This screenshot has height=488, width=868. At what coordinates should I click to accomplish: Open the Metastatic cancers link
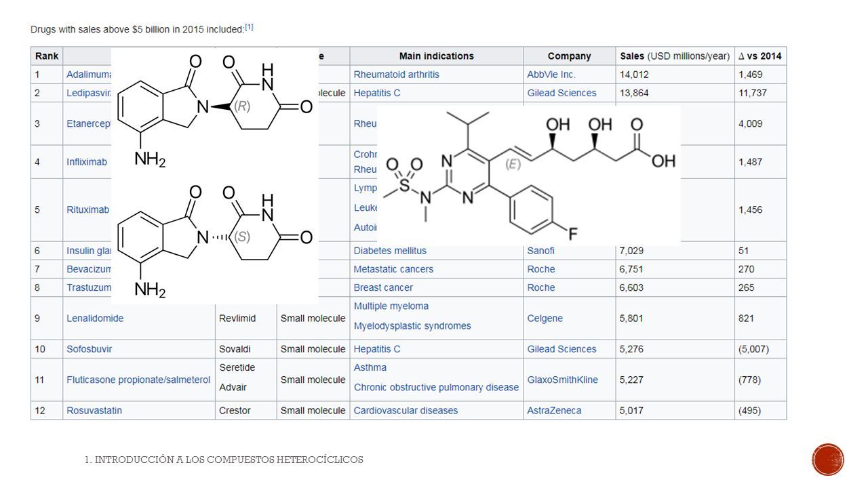(x=393, y=269)
